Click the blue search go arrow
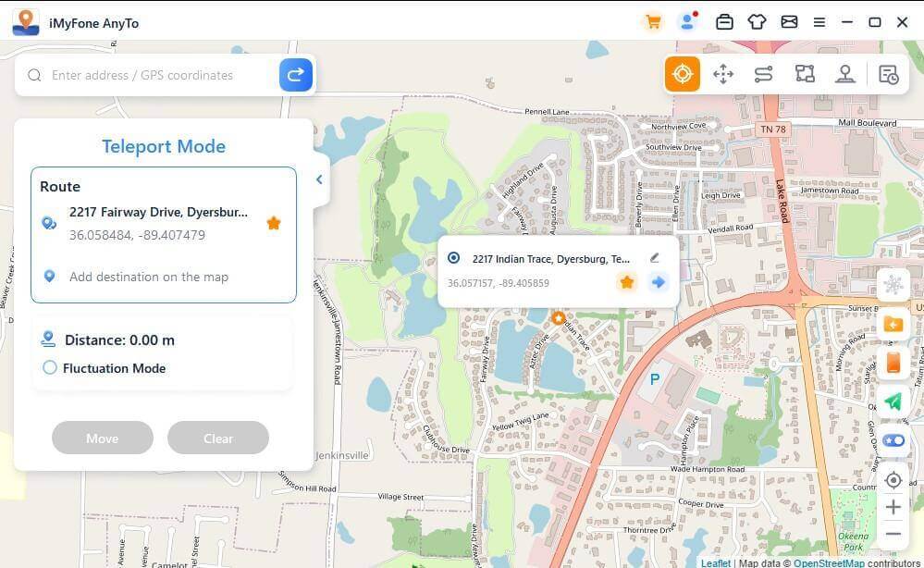Screen dimensions: 924x568 [x=296, y=75]
